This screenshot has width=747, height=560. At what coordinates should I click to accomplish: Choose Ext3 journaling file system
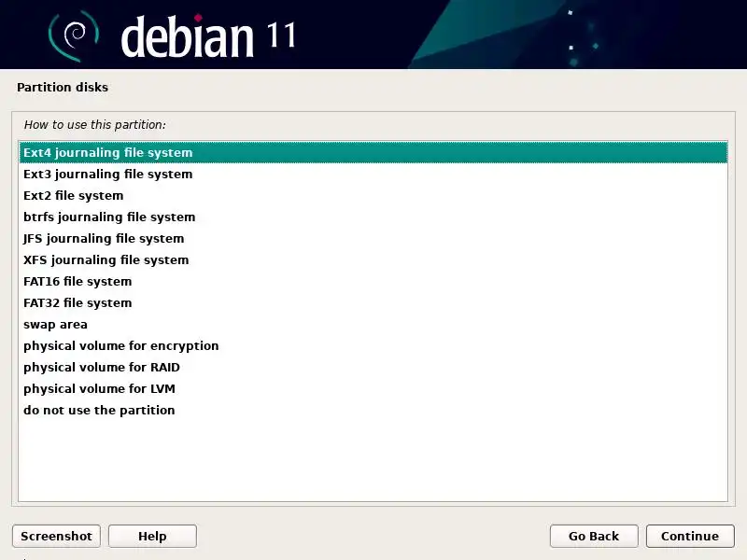[x=373, y=175]
